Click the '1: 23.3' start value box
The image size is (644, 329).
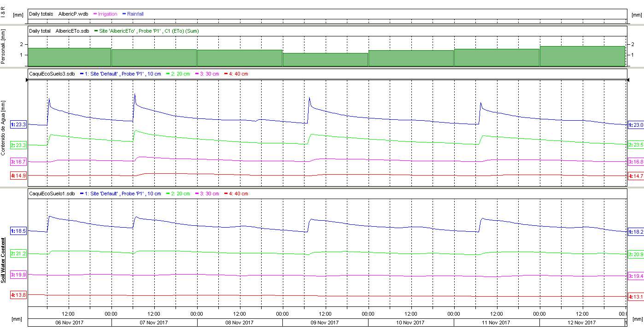[x=18, y=124]
